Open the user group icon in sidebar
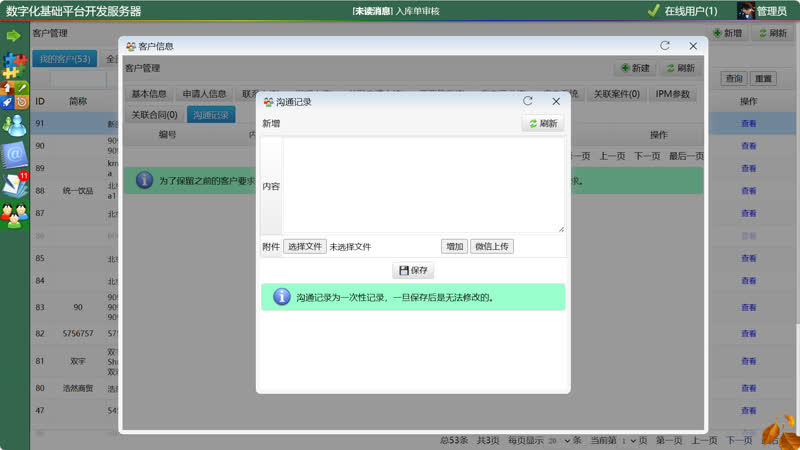800x450 pixels. click(x=14, y=212)
